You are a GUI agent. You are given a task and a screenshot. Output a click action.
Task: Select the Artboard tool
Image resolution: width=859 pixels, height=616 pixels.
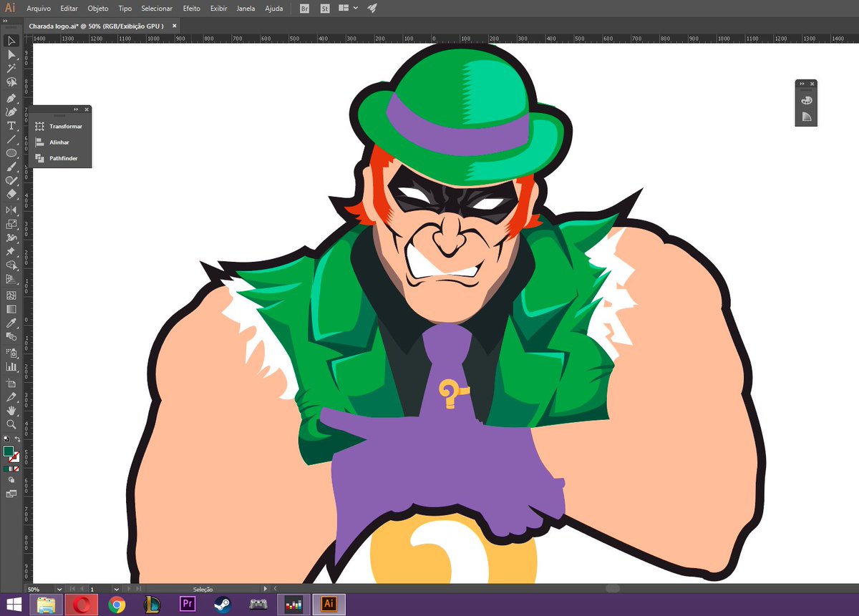coord(11,383)
